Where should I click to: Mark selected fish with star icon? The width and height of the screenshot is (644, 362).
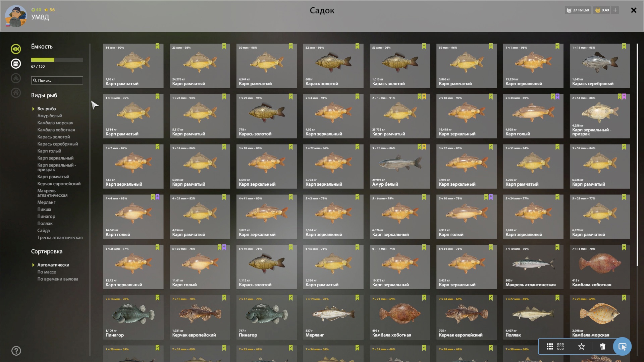[x=582, y=347]
